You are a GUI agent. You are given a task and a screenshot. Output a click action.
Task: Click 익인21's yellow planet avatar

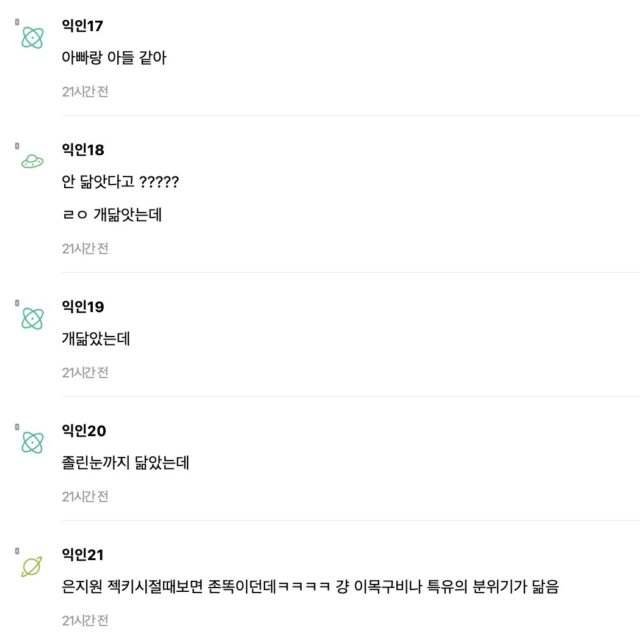33,567
